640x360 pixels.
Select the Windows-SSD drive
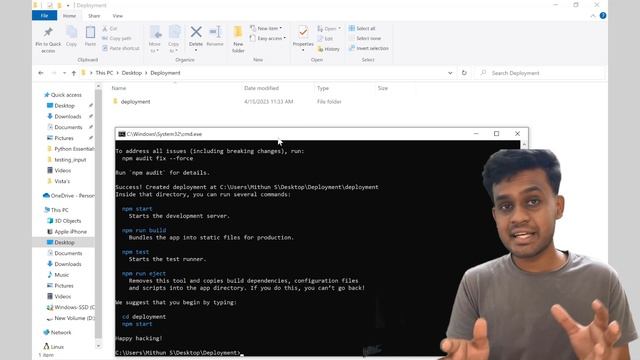71,307
